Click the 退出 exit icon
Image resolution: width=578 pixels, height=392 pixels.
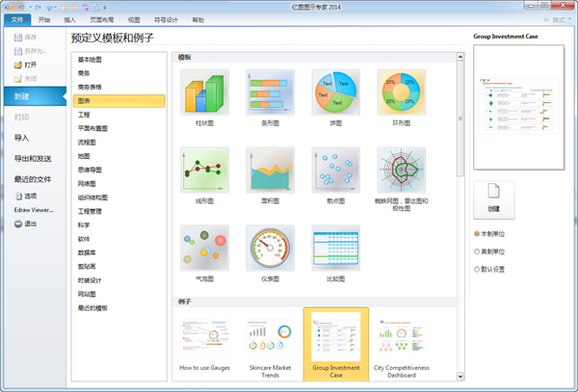pyautogui.click(x=18, y=223)
